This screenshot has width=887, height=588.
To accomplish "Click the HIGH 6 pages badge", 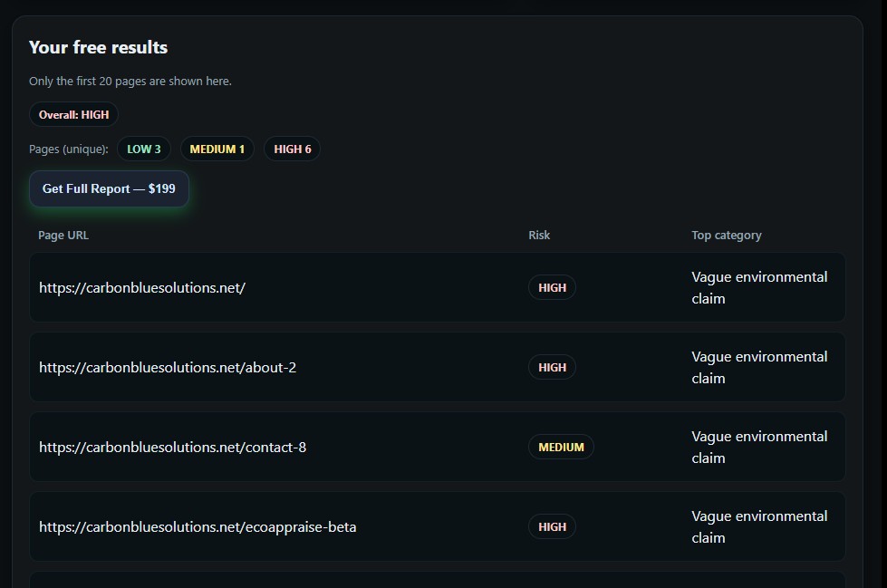I will (x=292, y=149).
